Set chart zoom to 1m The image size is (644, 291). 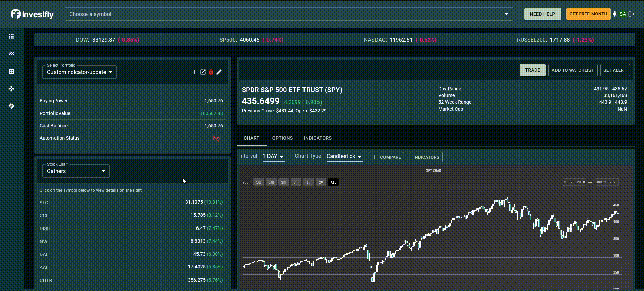271,182
